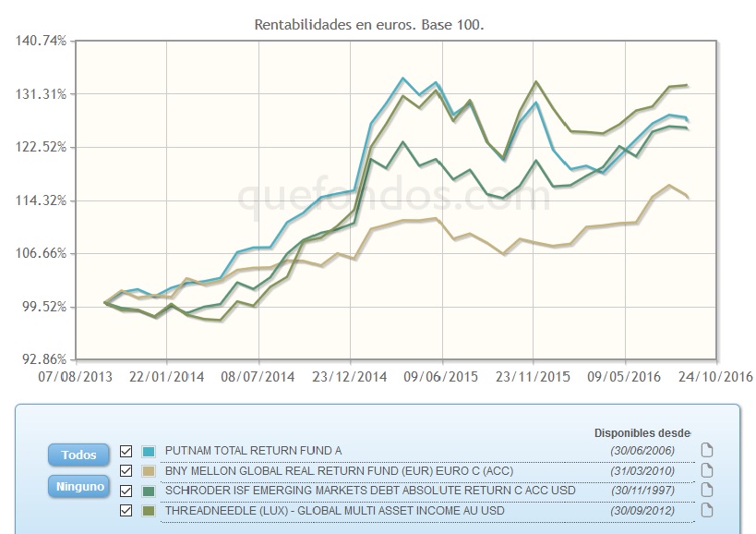The image size is (756, 534).
Task: Click the Todos button
Action: click(x=78, y=455)
